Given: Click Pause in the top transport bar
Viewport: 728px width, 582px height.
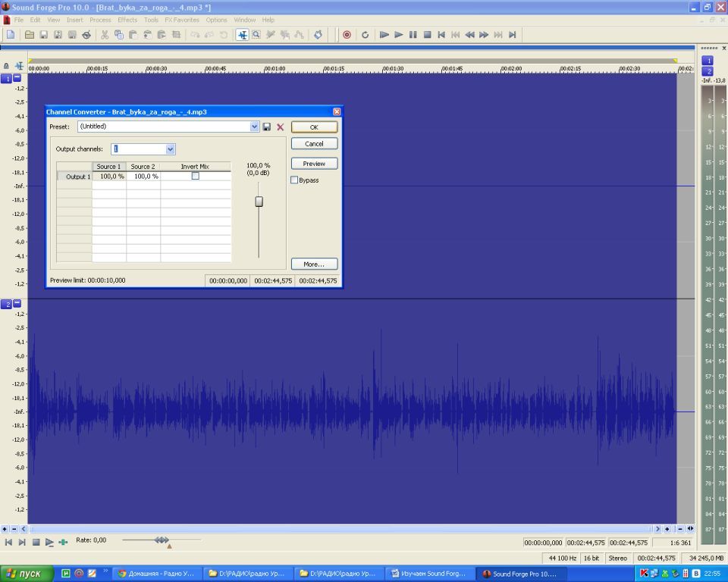Looking at the screenshot, I should [413, 35].
